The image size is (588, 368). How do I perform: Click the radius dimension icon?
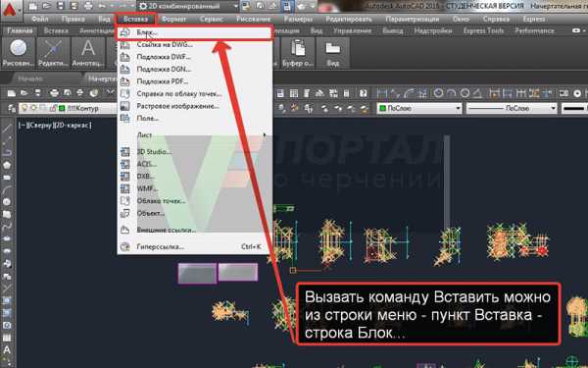pyautogui.click(x=438, y=93)
